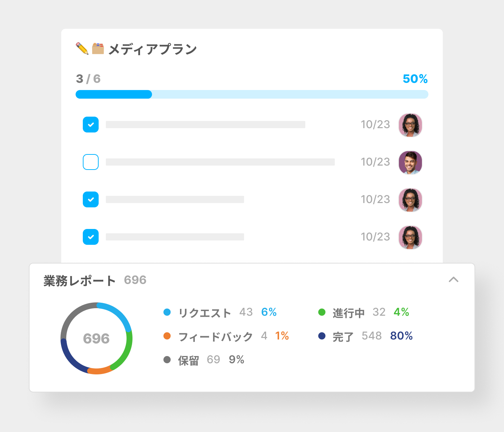Toggle the fourth task checkbox
Viewport: 504px width, 432px height.
coord(91,237)
